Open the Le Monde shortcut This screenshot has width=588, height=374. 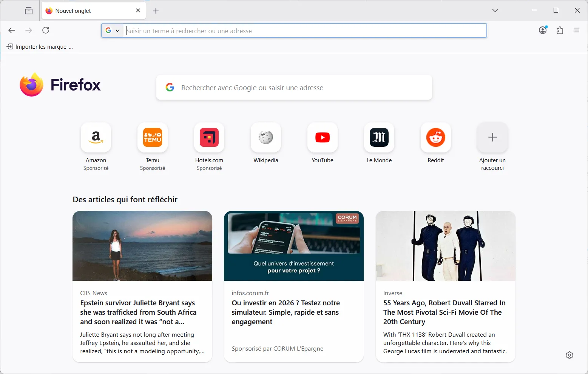(x=379, y=137)
